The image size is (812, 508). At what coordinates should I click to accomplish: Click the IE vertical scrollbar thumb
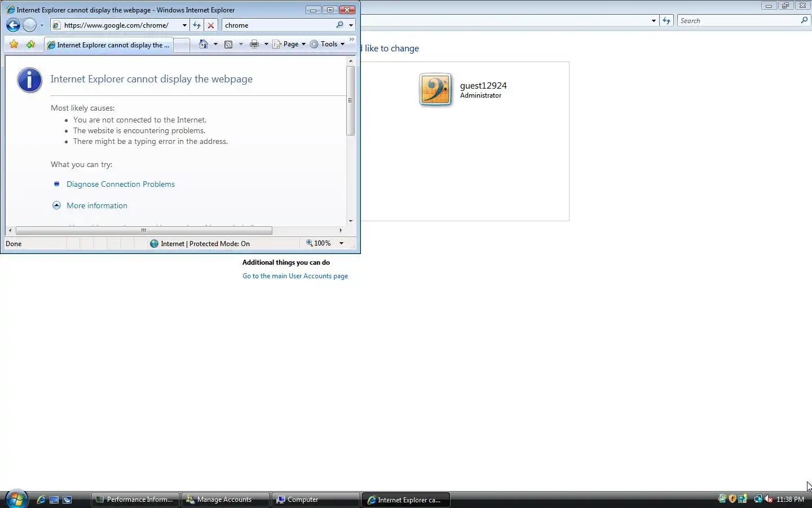(x=350, y=100)
